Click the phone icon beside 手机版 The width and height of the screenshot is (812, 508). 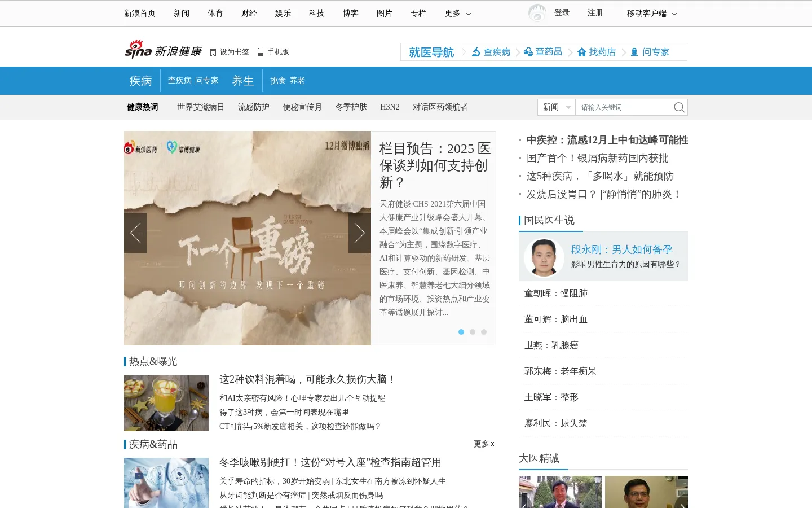pos(261,52)
